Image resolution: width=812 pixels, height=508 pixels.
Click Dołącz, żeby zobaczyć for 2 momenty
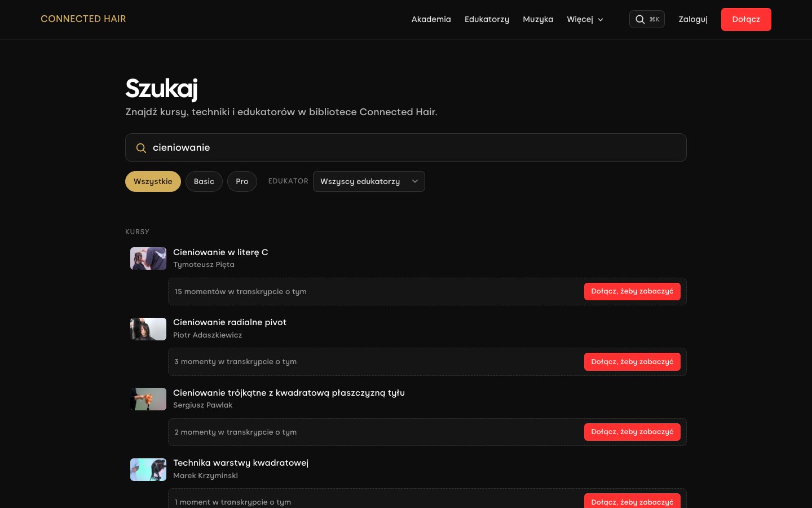point(632,432)
